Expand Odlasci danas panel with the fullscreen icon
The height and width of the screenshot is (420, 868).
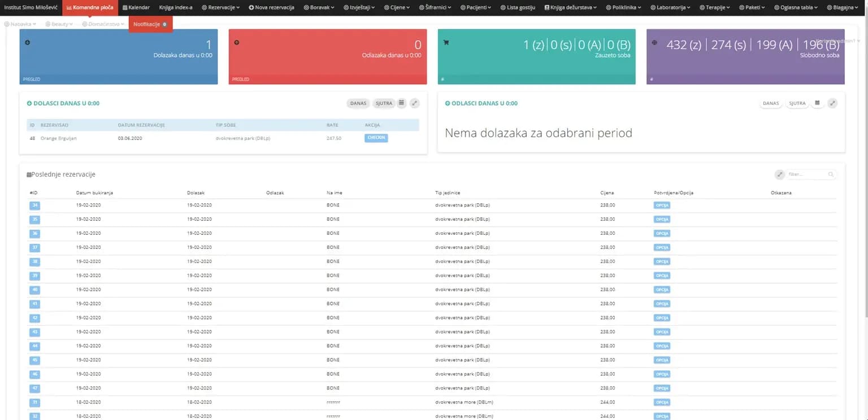pos(832,103)
